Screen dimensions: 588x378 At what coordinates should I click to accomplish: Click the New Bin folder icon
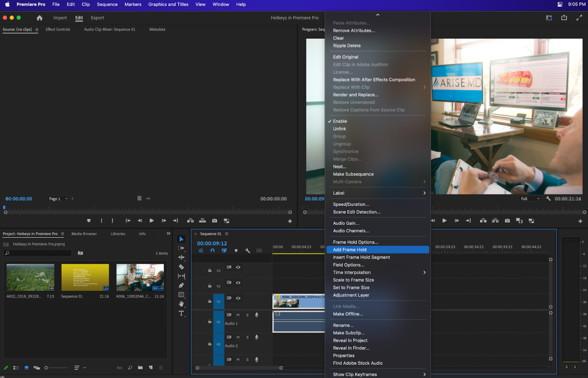click(x=140, y=368)
